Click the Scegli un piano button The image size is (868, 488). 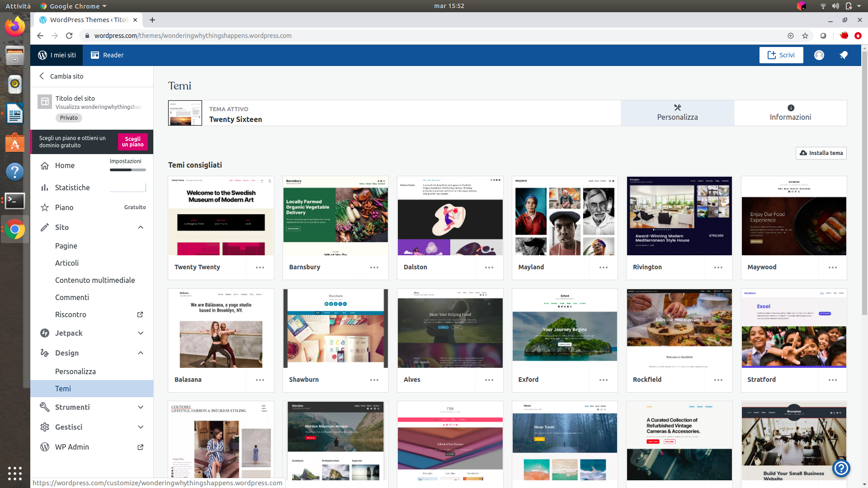(x=132, y=142)
